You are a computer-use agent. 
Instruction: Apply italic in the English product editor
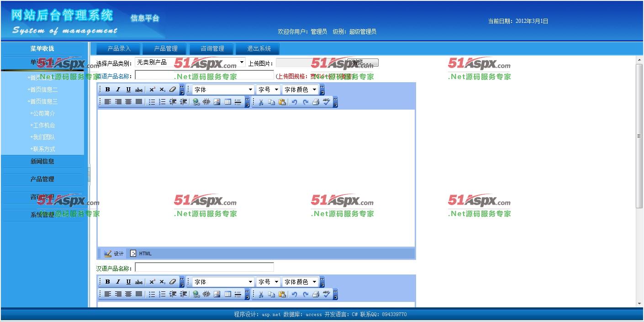(118, 90)
